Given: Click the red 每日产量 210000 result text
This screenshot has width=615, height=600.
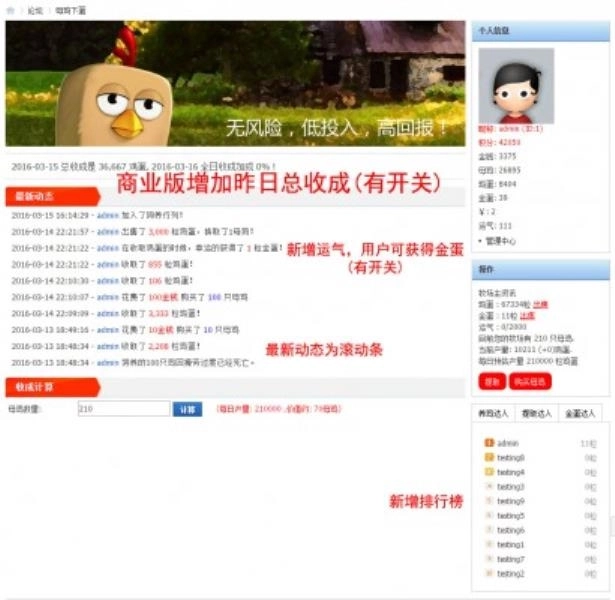Looking at the screenshot, I should (x=279, y=409).
